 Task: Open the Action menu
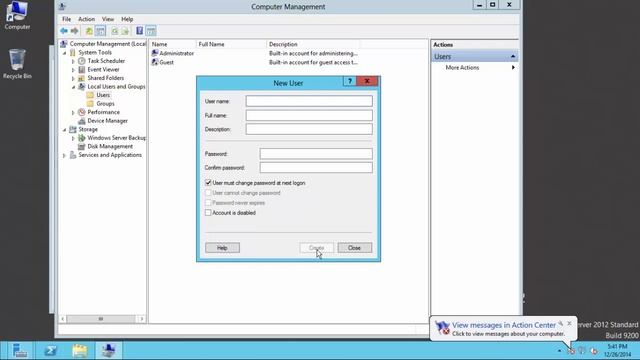[87, 19]
